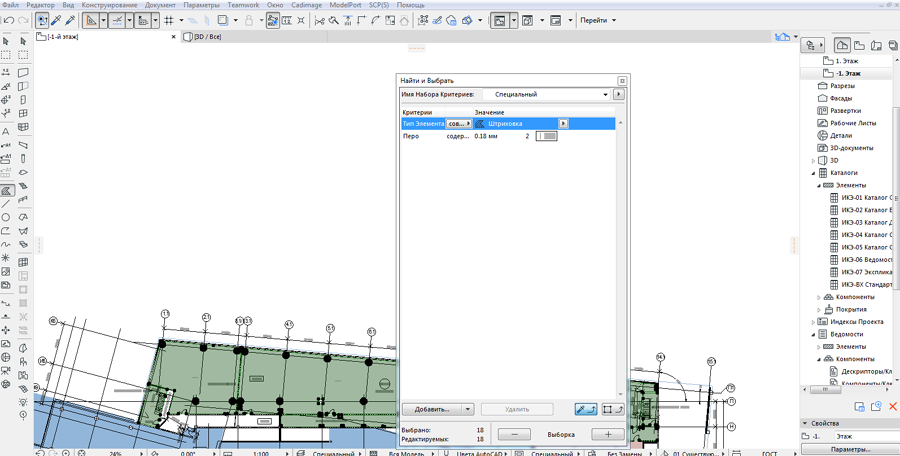
Task: Select the Polyline tool in toolbox
Action: [6, 231]
